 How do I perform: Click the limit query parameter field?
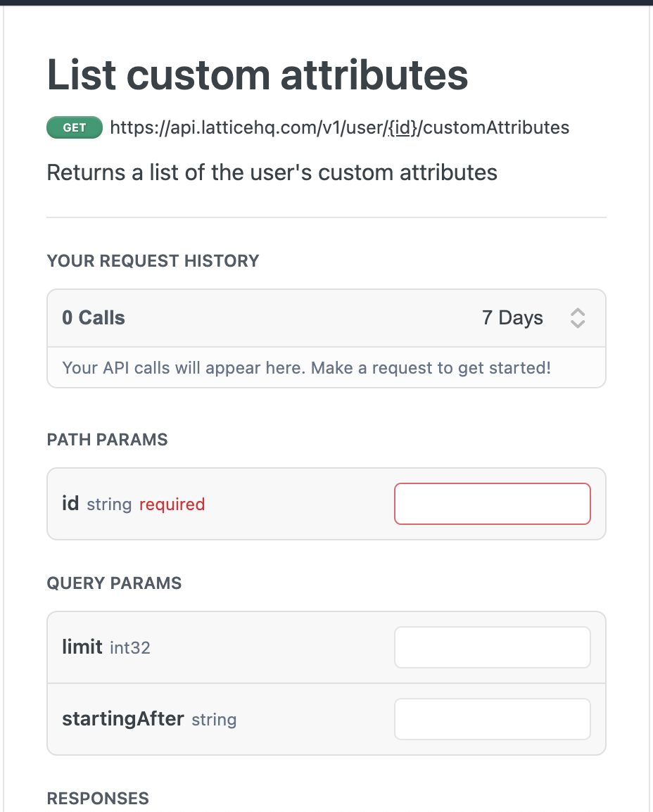click(492, 647)
